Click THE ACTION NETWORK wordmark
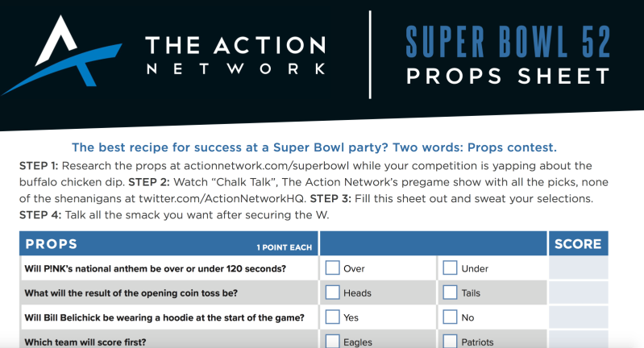Screen dimensions: 644x348 [236, 55]
